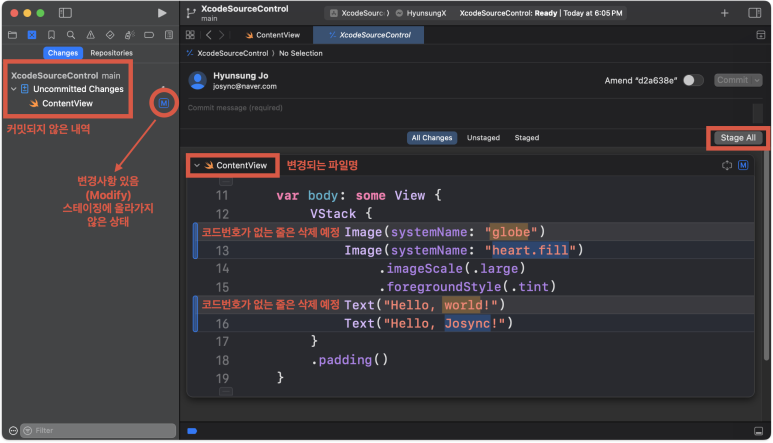This screenshot has width=773, height=443.
Task: Click the Stage All button
Action: 738,138
